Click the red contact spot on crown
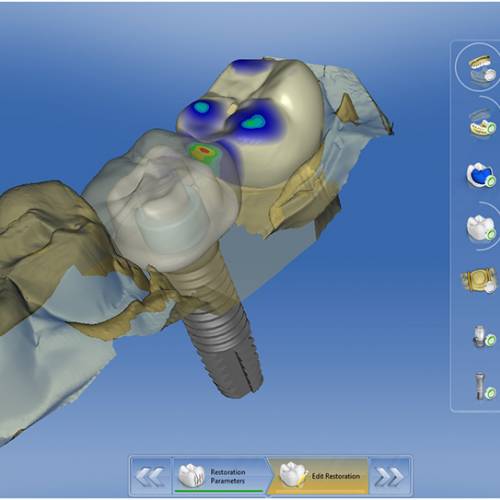Screen dimensions: 500x500 tap(205, 151)
